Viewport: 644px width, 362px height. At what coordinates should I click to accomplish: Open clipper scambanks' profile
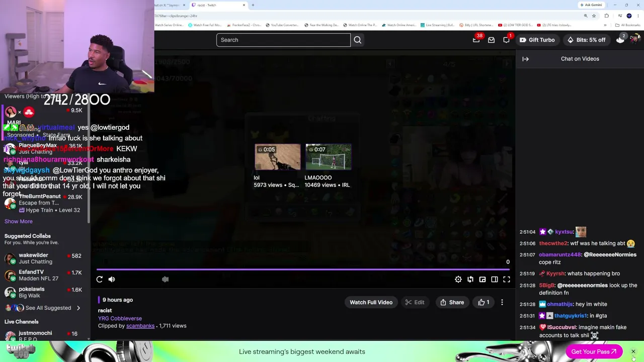[x=140, y=326]
